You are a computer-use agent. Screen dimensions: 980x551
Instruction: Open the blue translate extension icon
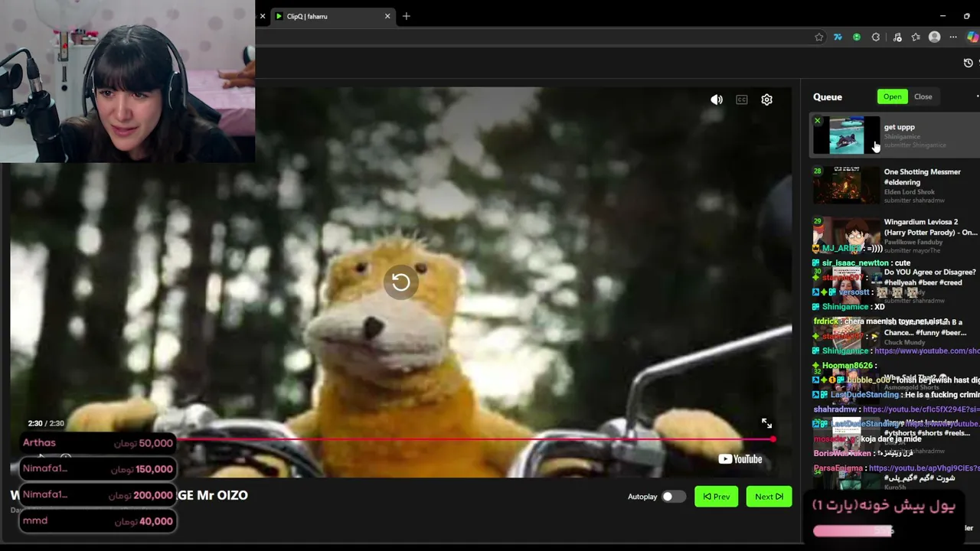click(x=838, y=37)
